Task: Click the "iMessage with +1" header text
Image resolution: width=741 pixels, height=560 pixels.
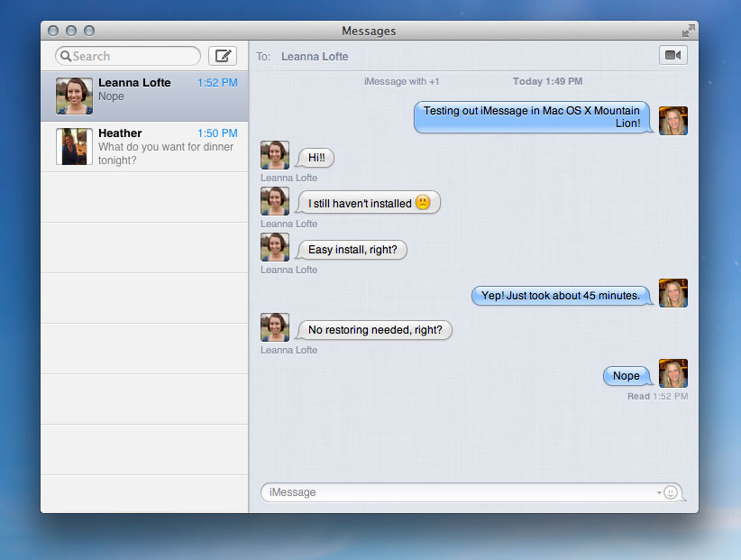Action: click(401, 81)
